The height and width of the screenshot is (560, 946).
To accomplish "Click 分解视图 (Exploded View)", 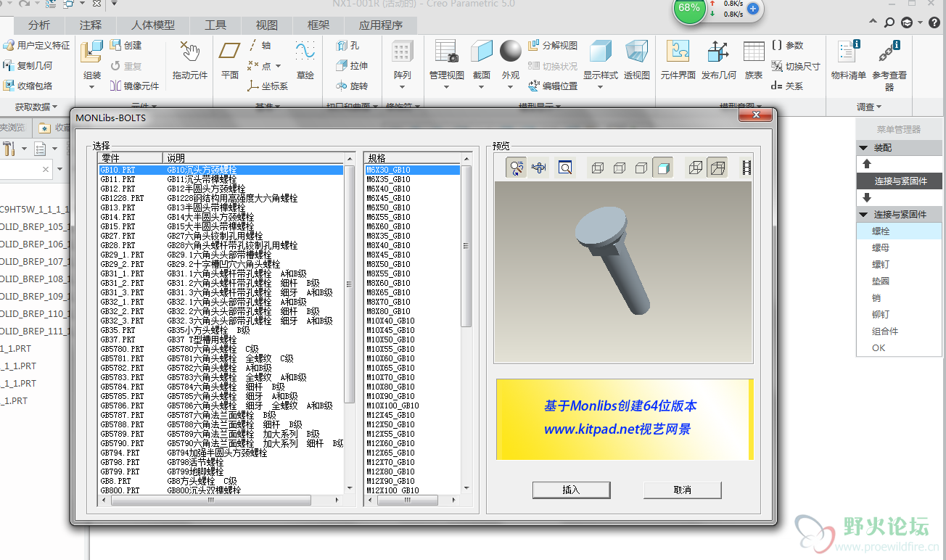I will click(x=553, y=45).
